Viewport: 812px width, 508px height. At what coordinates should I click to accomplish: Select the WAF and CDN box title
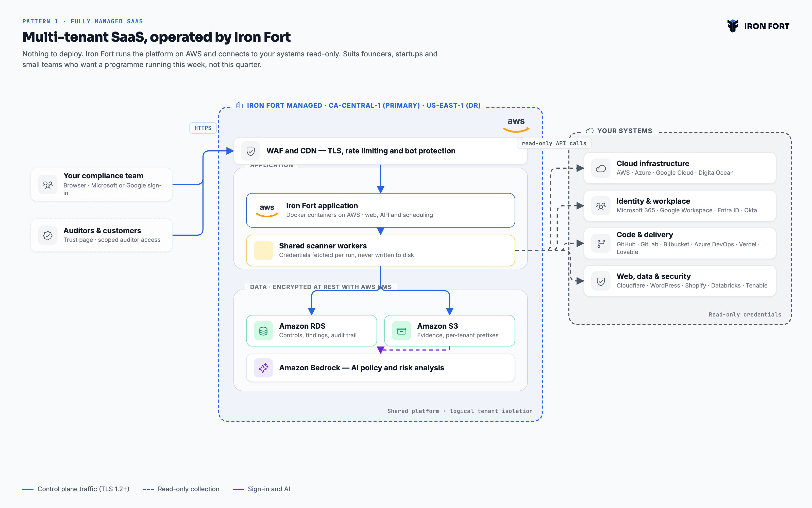(361, 151)
